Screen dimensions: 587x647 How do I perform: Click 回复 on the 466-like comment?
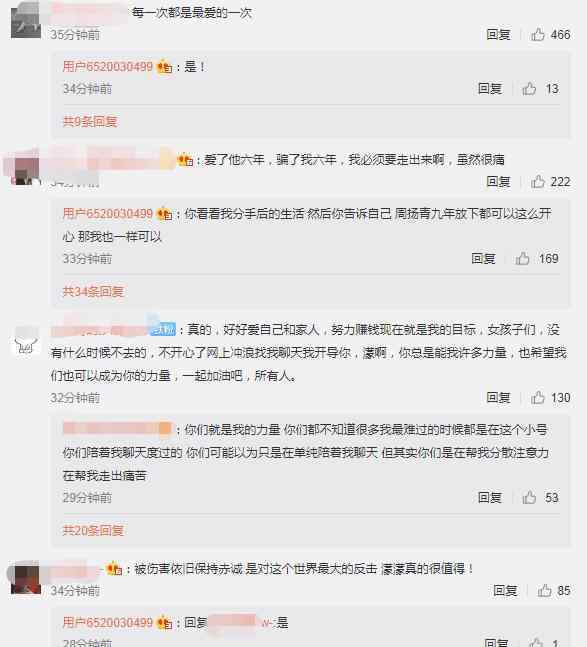point(498,34)
